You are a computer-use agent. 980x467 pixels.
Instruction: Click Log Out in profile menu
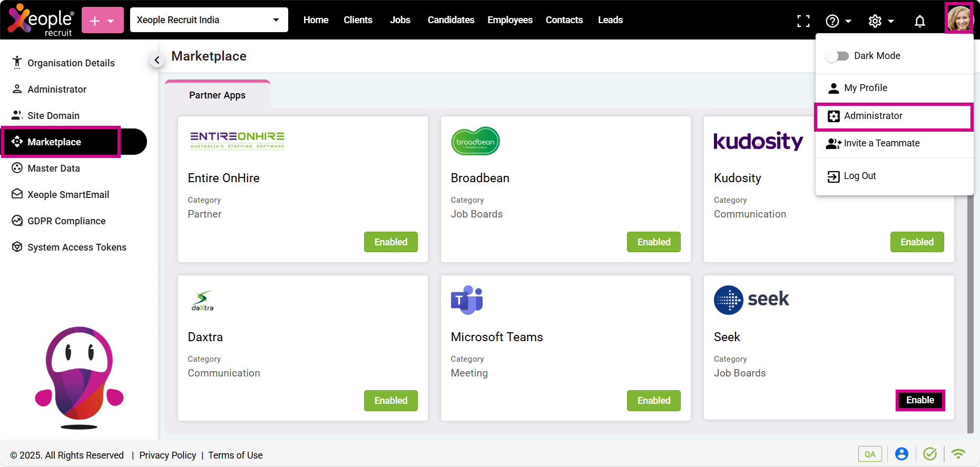click(x=859, y=176)
